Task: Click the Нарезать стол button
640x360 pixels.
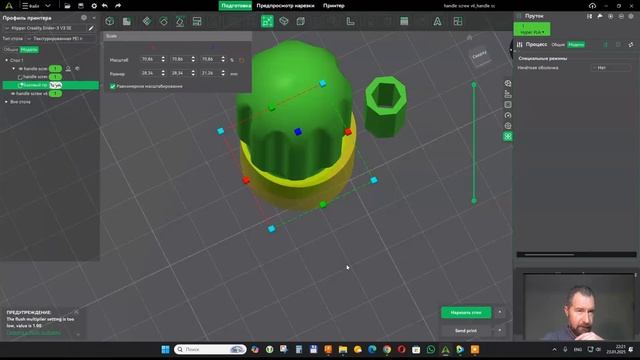Action: point(466,313)
